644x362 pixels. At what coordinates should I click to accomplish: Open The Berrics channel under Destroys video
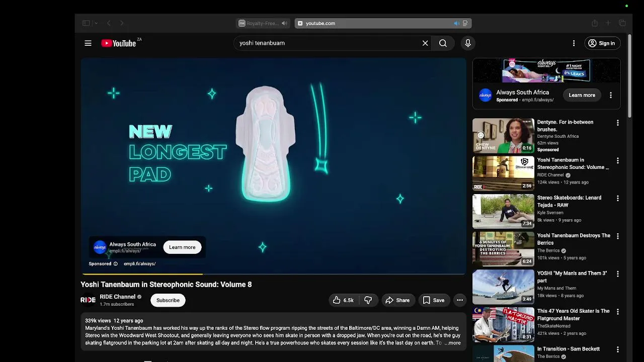(548, 250)
